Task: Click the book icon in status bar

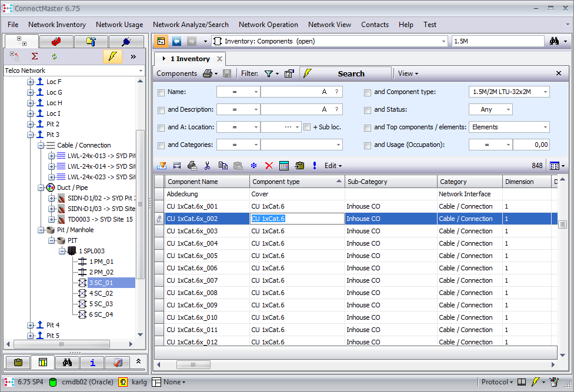Action: click(x=522, y=382)
